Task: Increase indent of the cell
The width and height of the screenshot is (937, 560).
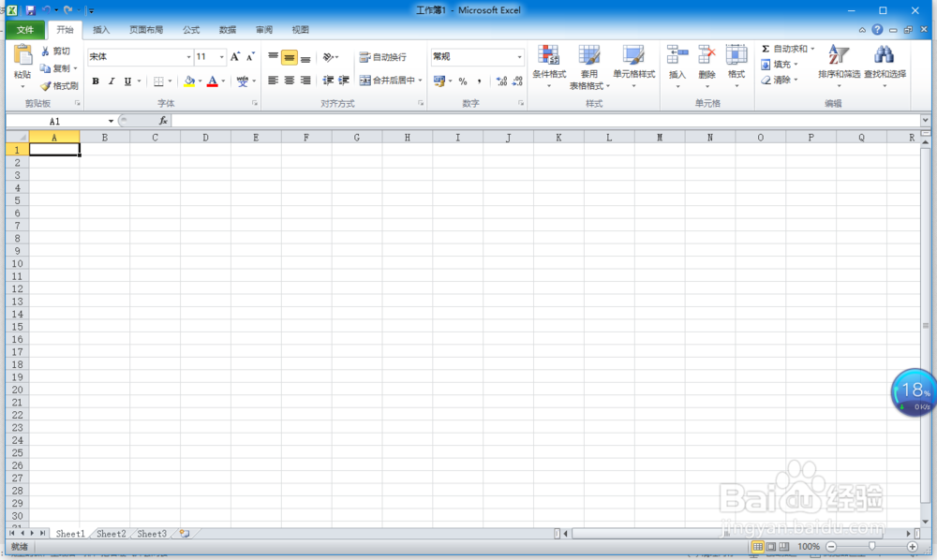Action: [x=344, y=81]
